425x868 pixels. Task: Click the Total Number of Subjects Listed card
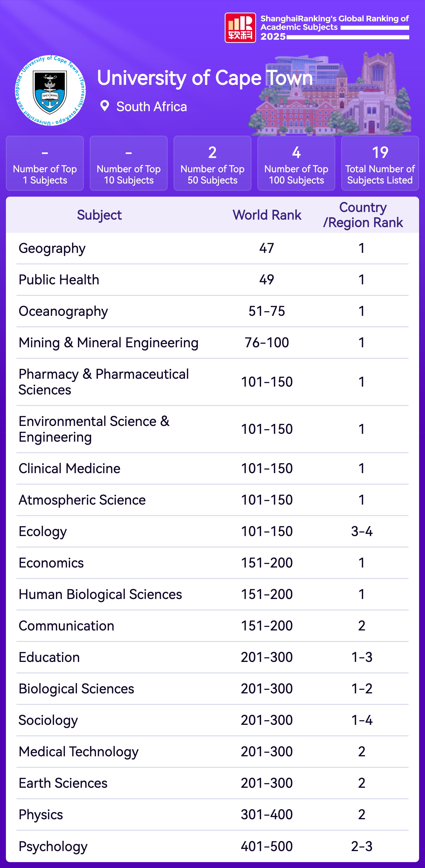[x=380, y=163]
